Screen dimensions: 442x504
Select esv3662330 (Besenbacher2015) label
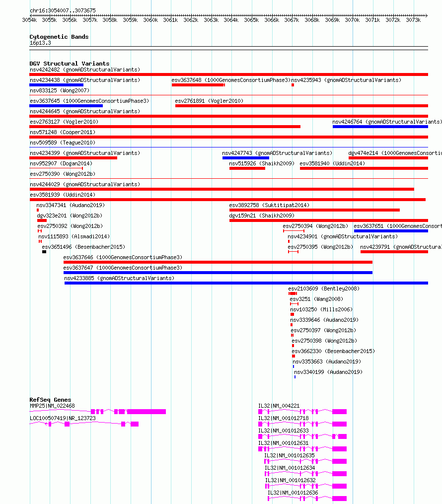point(333,352)
